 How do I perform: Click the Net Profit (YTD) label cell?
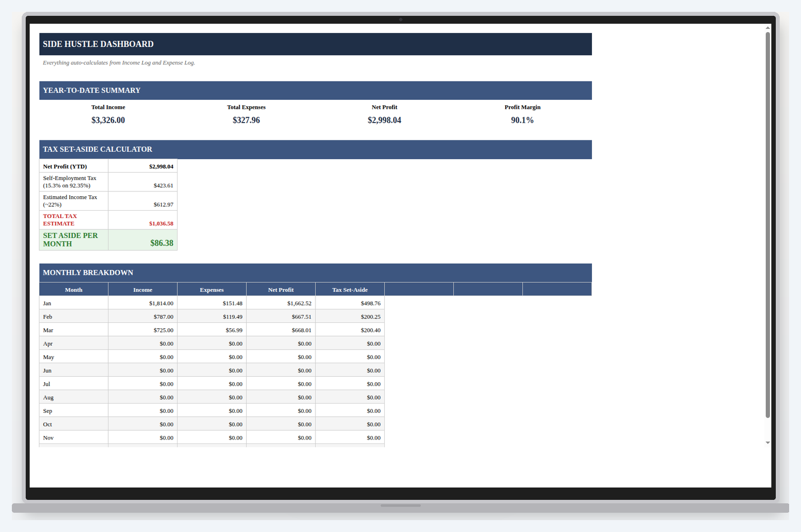(74, 166)
